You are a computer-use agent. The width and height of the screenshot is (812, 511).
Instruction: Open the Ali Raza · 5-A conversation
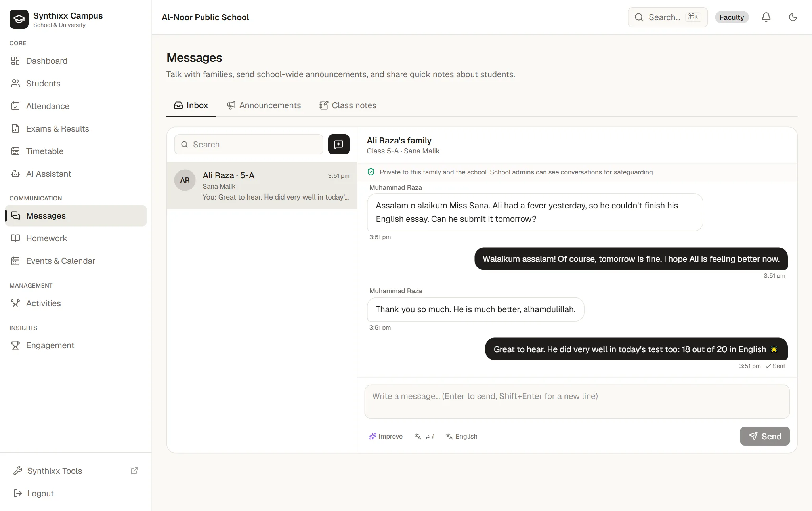coord(262,185)
